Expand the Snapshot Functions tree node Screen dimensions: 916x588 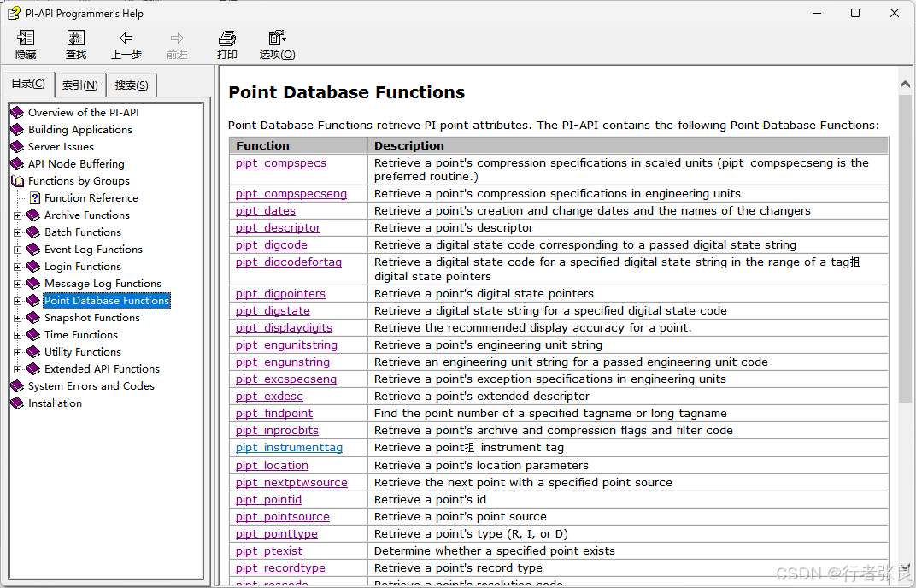point(18,318)
